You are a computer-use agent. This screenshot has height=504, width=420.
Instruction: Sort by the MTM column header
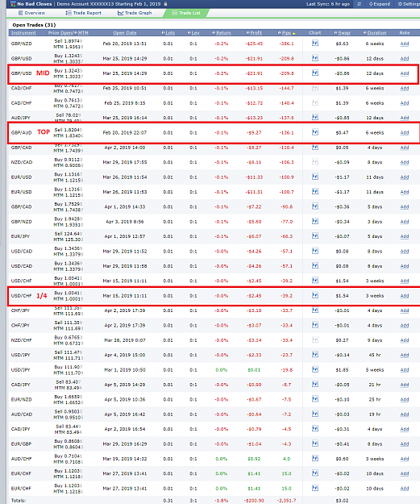pyautogui.click(x=83, y=33)
